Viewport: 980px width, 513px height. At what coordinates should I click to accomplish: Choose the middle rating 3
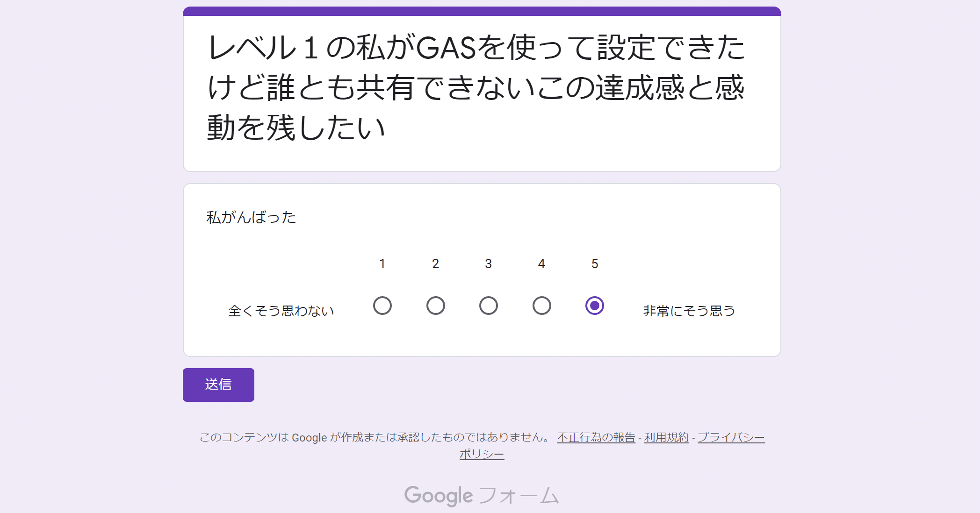488,306
